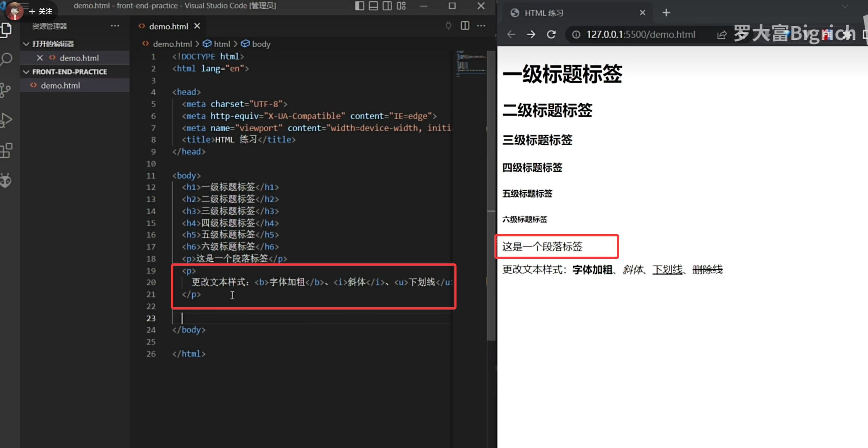This screenshot has width=868, height=448.
Task: Open explorer panel more actions menu
Action: (x=115, y=26)
